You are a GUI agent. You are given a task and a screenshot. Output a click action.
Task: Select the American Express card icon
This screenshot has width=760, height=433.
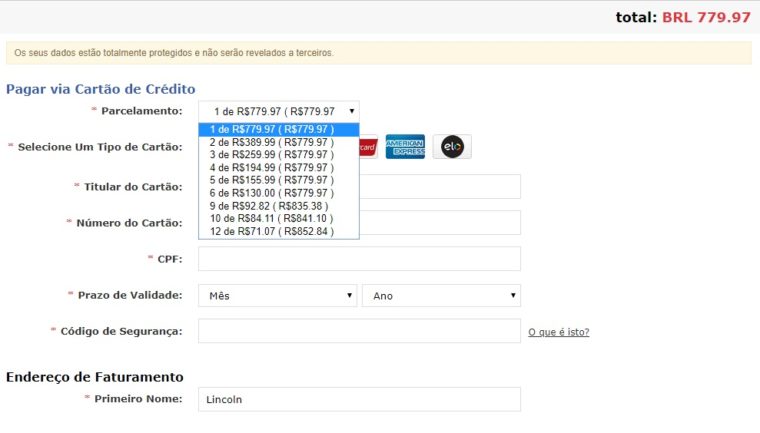pyautogui.click(x=405, y=146)
